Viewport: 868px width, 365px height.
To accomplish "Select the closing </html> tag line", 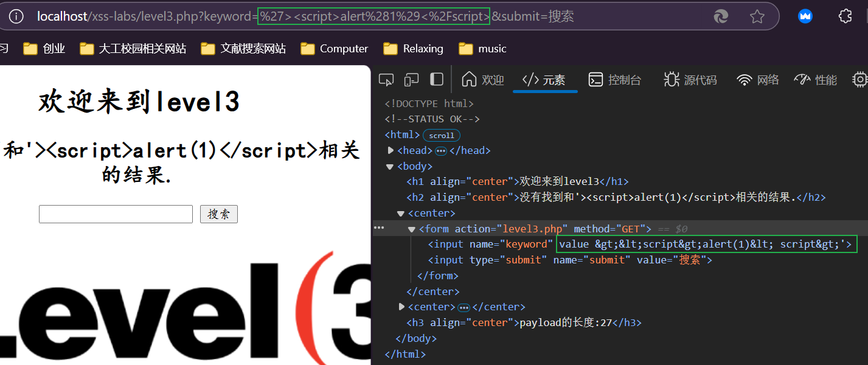I will 405,354.
